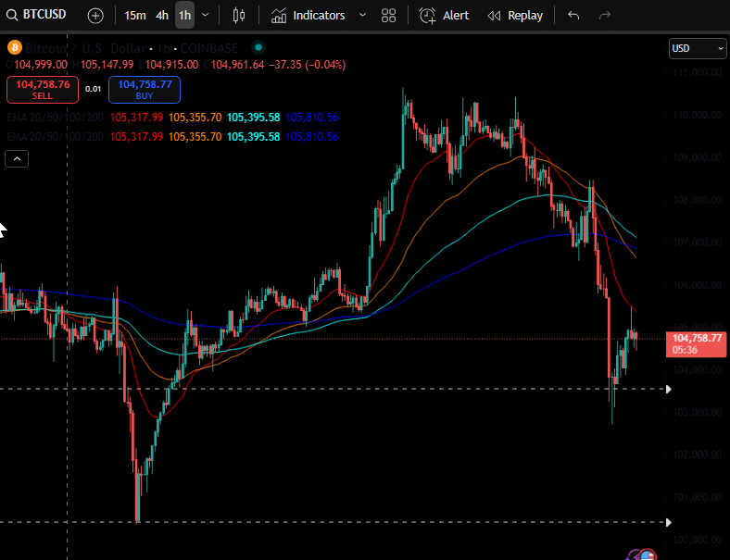This screenshot has width=730, height=560.
Task: Create a new price Alert
Action: pyautogui.click(x=444, y=16)
